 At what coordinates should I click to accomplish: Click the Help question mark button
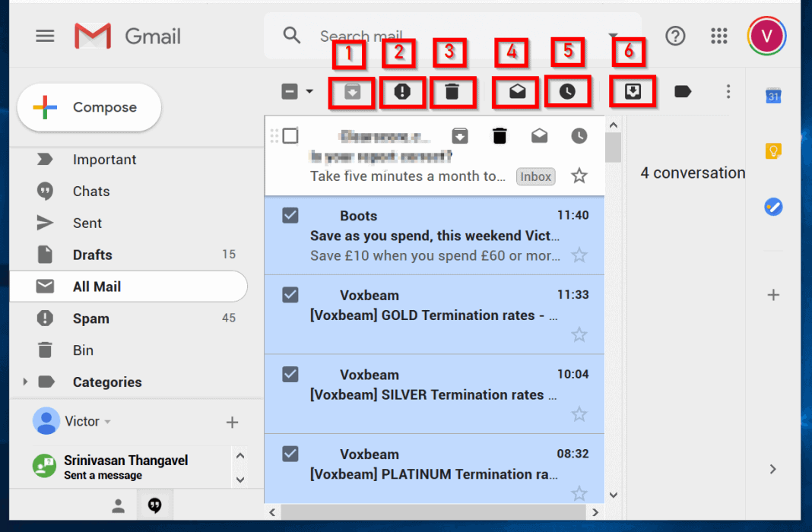click(x=675, y=36)
